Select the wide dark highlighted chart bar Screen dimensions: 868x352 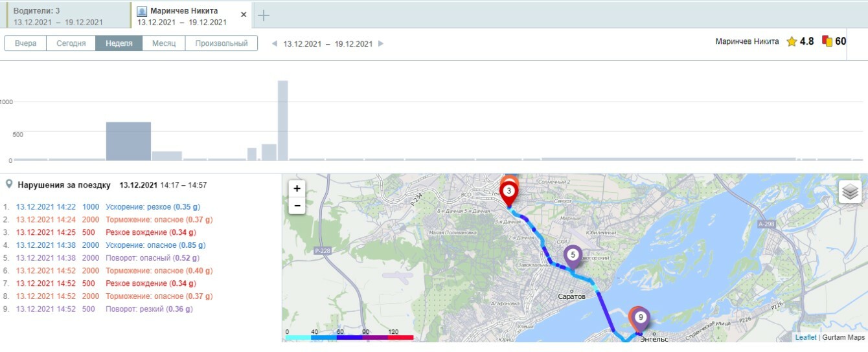coord(128,141)
